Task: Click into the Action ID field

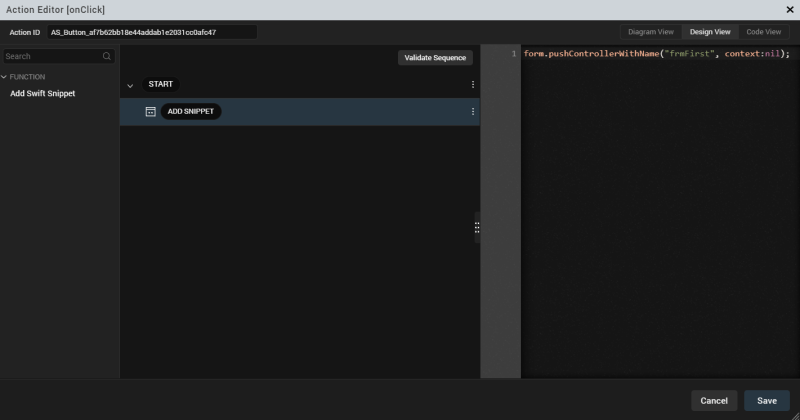Action: click(x=150, y=32)
